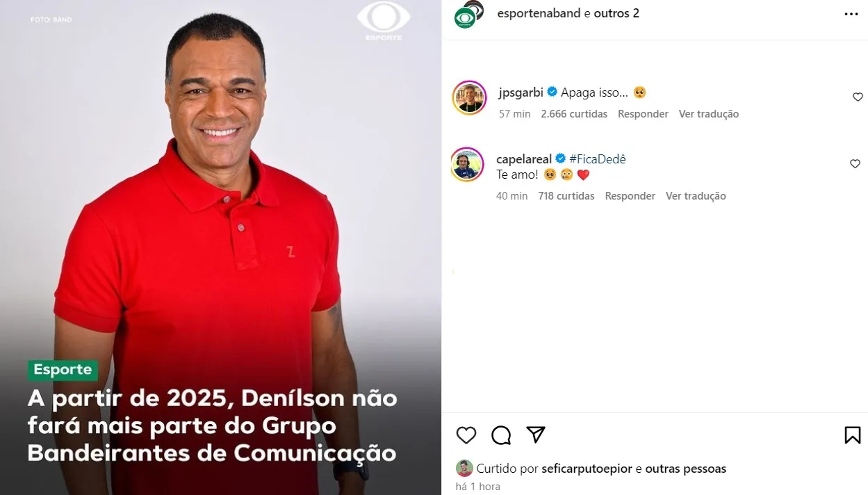The height and width of the screenshot is (495, 868).
Task: Reply to jpsgarbi's comment
Action: tap(643, 114)
